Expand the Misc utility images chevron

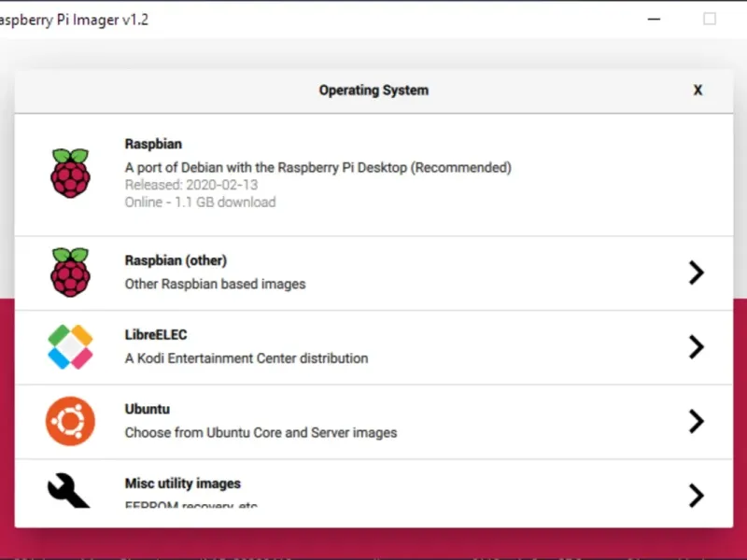pos(696,495)
